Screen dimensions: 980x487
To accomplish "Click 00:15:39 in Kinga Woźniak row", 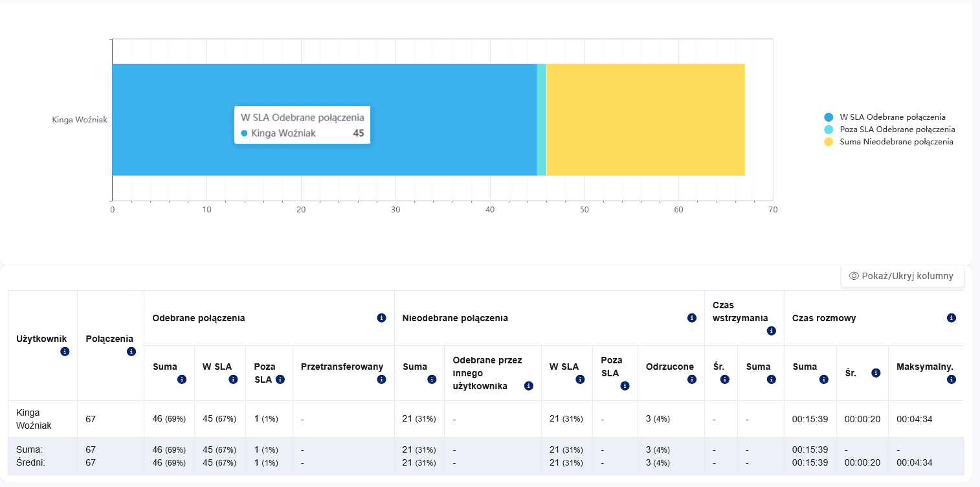I will click(x=810, y=419).
